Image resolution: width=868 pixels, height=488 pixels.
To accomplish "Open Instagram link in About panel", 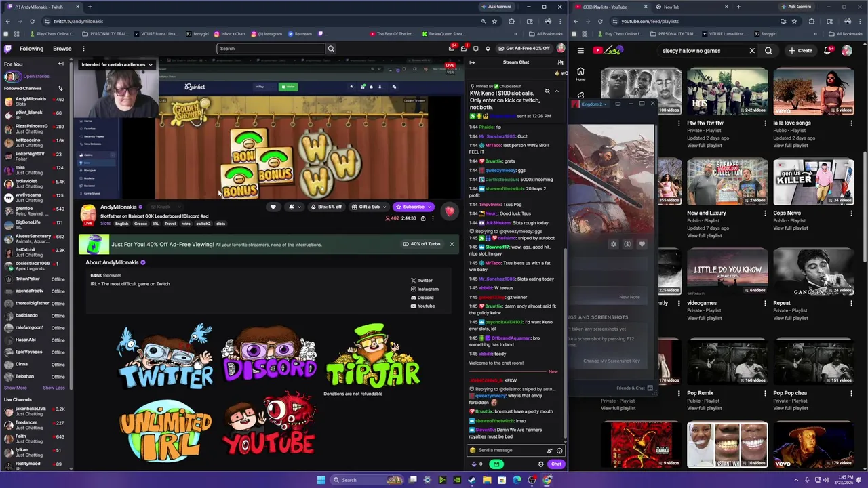I will tap(425, 289).
